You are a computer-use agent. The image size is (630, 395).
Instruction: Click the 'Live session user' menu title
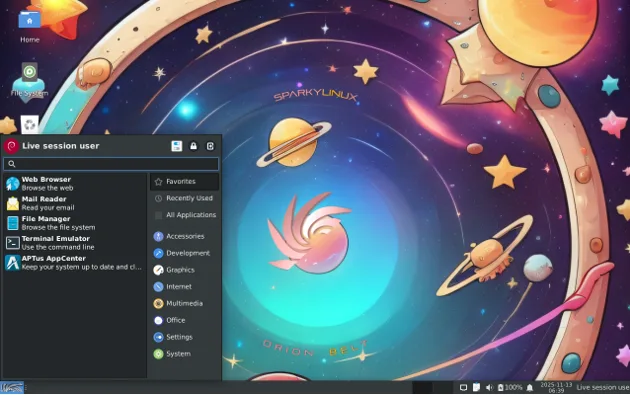coord(61,146)
